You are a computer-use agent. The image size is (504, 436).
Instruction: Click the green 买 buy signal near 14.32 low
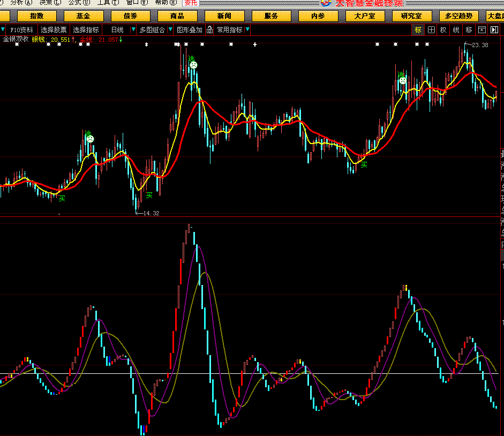tap(149, 196)
